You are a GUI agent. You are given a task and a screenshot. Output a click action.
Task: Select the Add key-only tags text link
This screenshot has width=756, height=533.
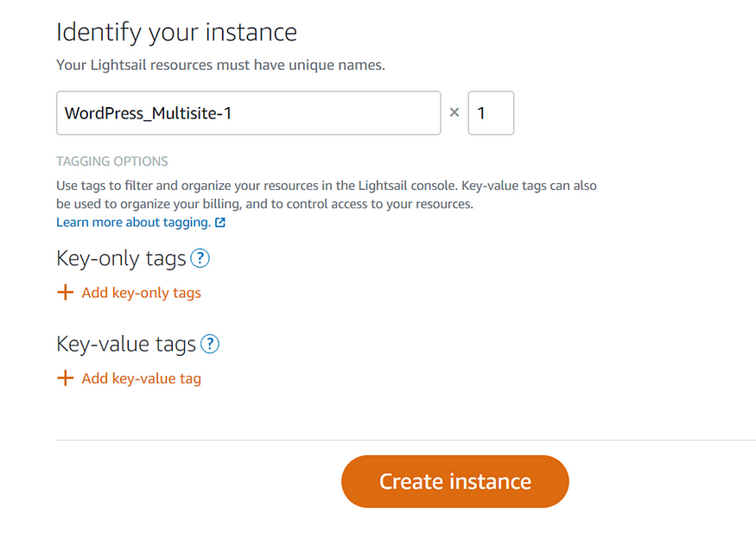tap(142, 293)
